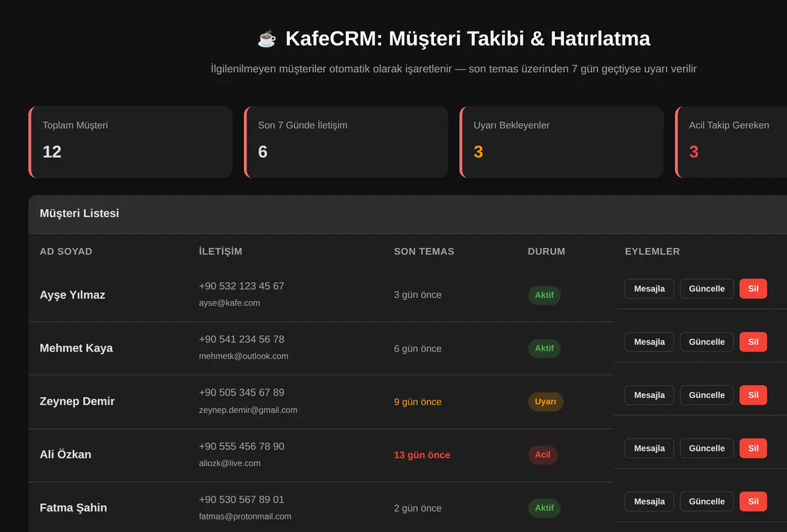Viewport: 787px width, 532px height.
Task: Click Aktif status badge for Fatma Şahin
Action: tap(544, 508)
